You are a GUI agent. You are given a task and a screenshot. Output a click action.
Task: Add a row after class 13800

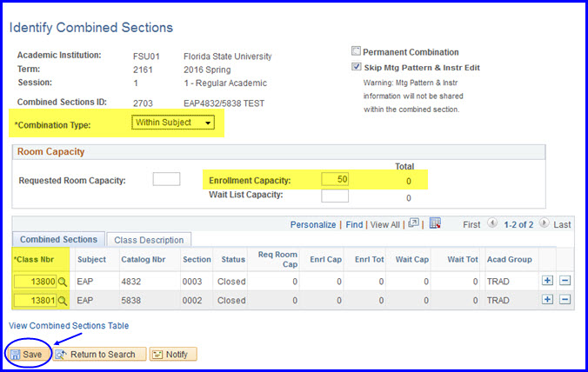coord(547,280)
